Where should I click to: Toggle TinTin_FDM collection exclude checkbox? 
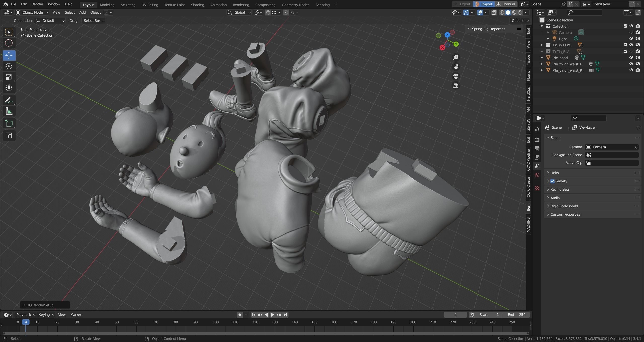coord(625,45)
